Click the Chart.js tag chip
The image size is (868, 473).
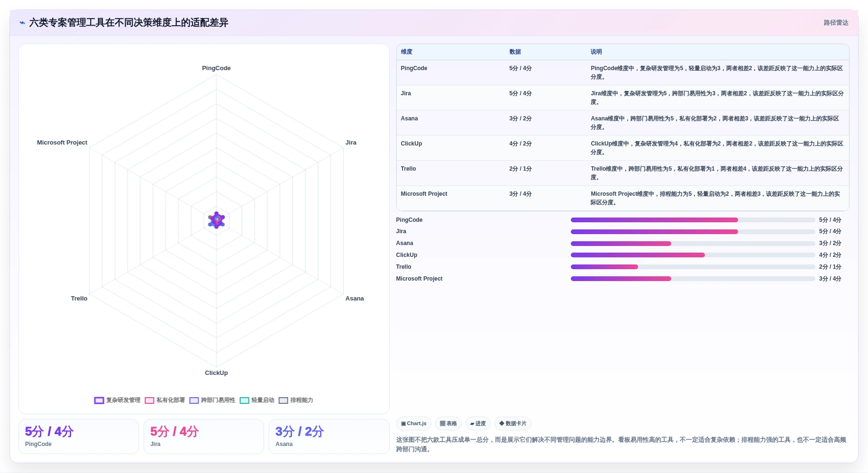(413, 423)
